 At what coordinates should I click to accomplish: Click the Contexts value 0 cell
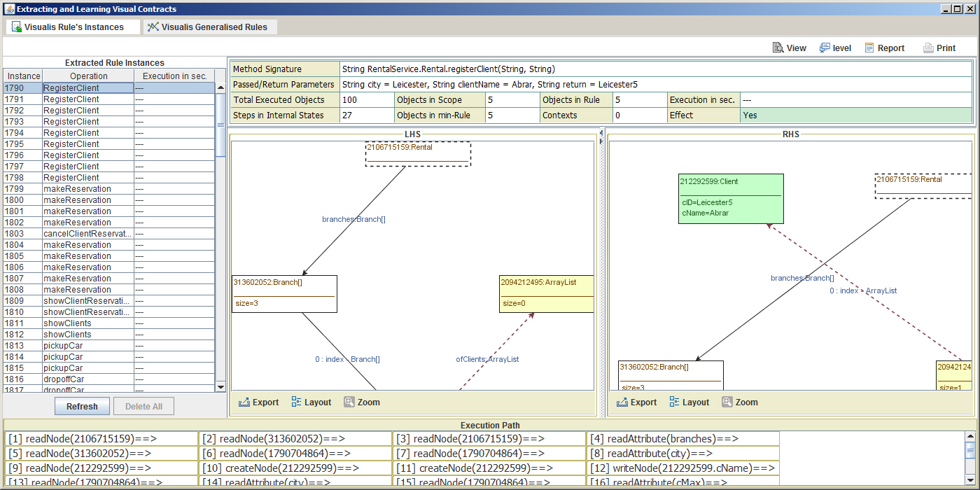pos(639,115)
